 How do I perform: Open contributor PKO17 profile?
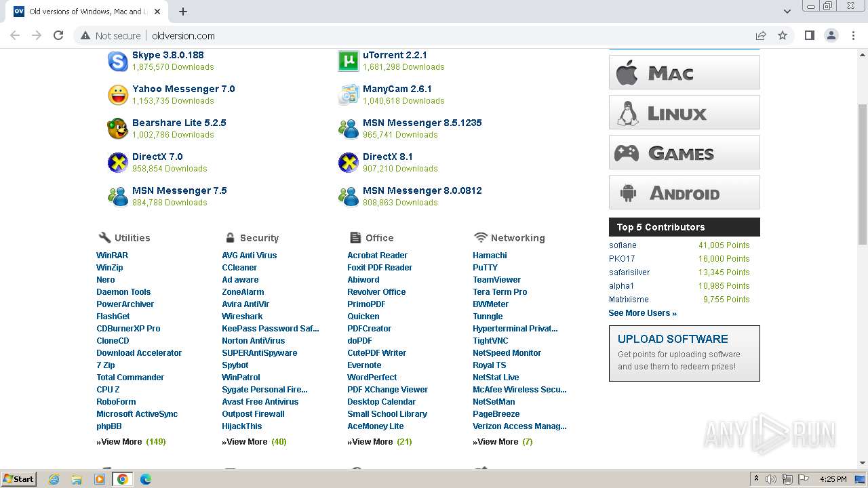tap(622, 259)
